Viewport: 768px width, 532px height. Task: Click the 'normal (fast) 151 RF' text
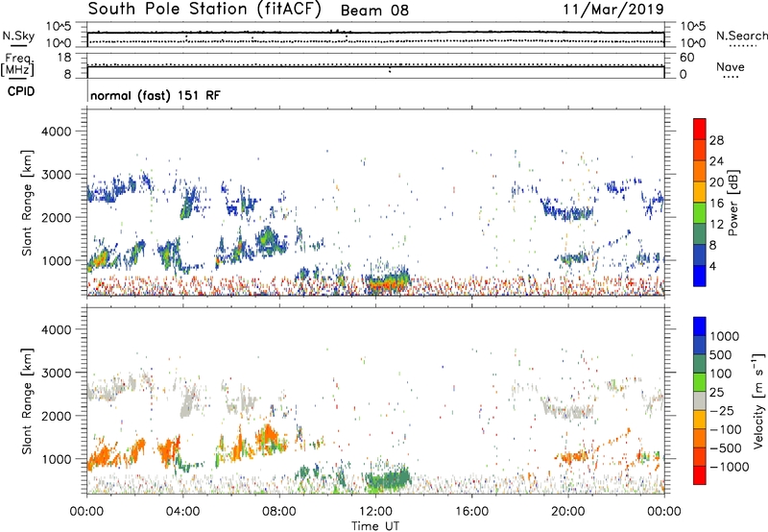pos(156,95)
